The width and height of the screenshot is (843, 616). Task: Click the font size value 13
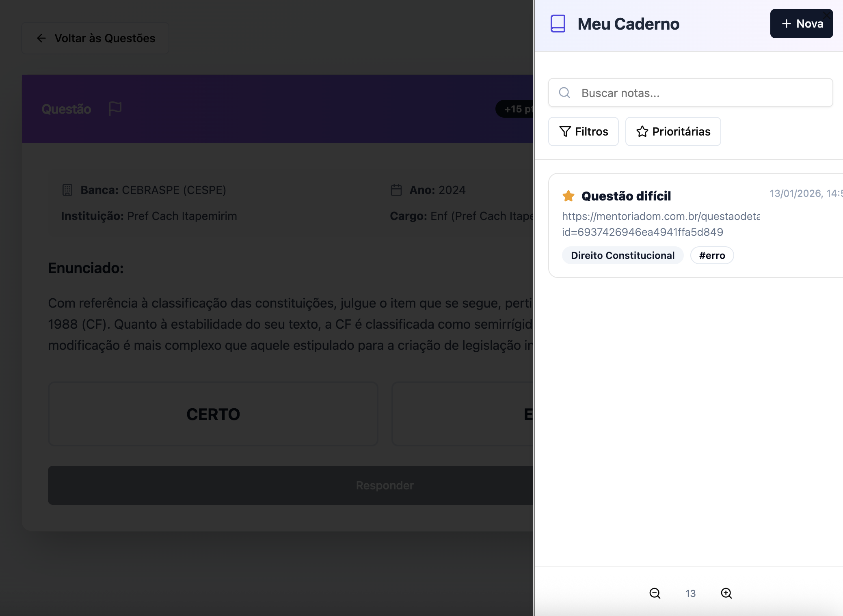[690, 593]
